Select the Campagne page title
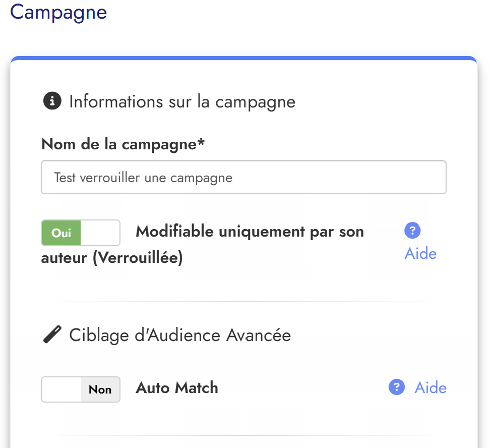This screenshot has height=448, width=490. coord(58,12)
